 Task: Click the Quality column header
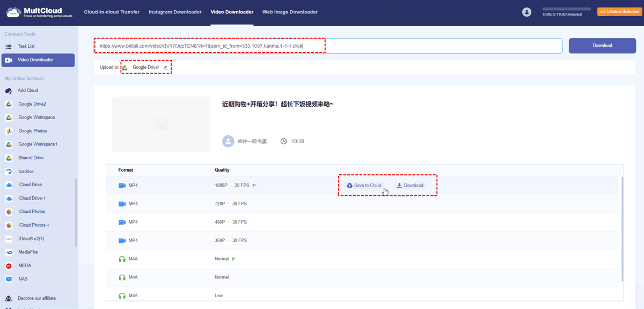click(x=222, y=170)
